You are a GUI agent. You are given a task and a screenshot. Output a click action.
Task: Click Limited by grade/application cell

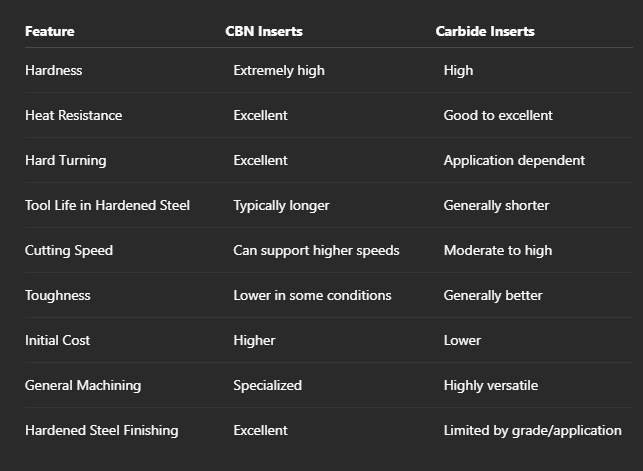click(x=533, y=431)
